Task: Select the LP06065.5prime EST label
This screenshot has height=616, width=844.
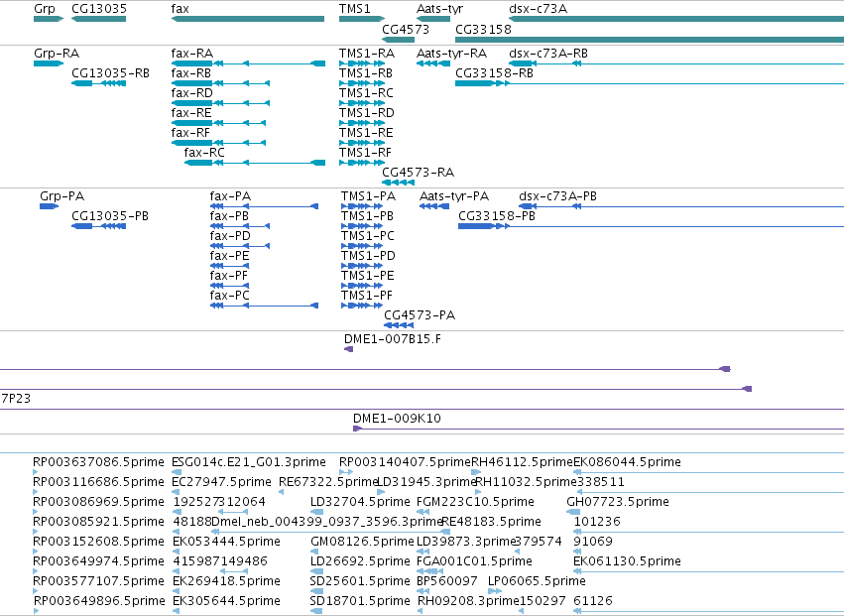Action: click(x=537, y=581)
